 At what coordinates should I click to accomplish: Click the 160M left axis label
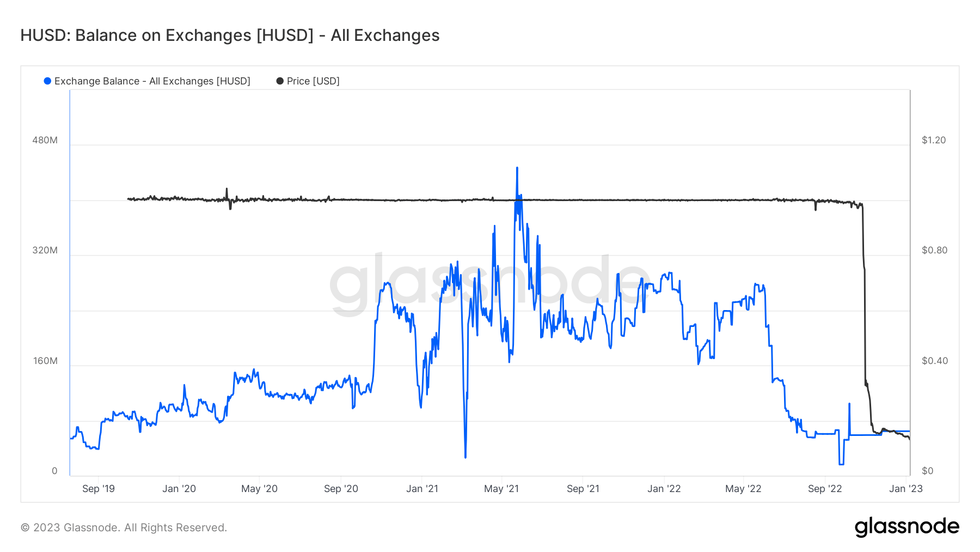[x=45, y=361]
